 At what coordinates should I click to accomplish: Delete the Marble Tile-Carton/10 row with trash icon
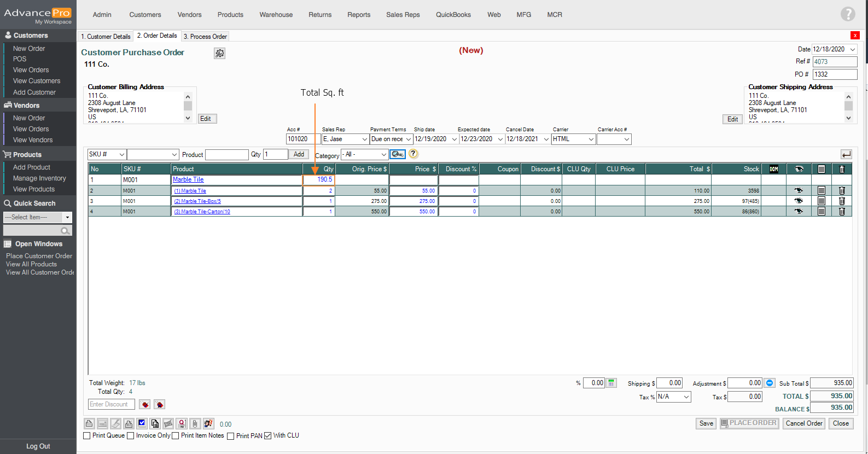(x=842, y=212)
